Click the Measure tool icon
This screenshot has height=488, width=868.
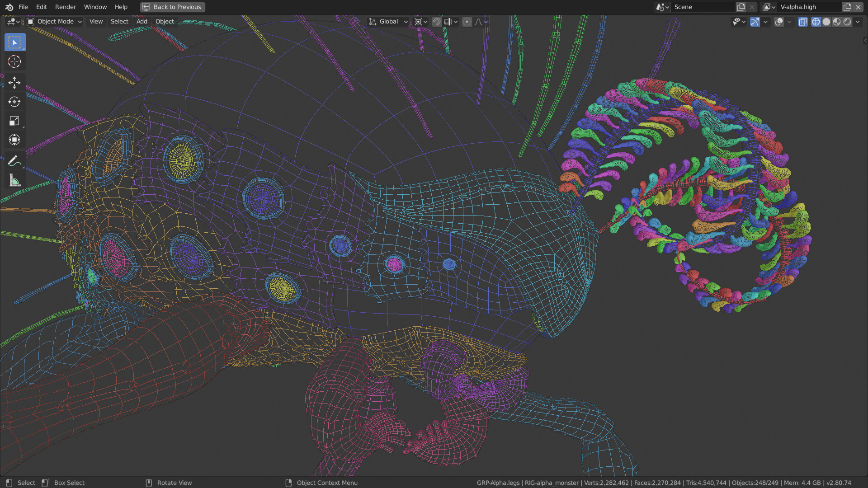[x=14, y=181]
